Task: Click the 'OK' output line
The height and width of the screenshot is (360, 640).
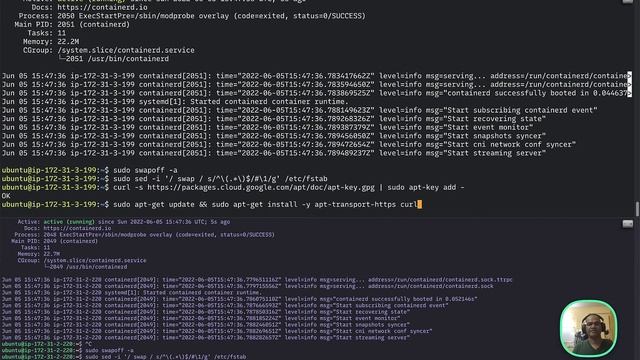Action: pyautogui.click(x=6, y=196)
